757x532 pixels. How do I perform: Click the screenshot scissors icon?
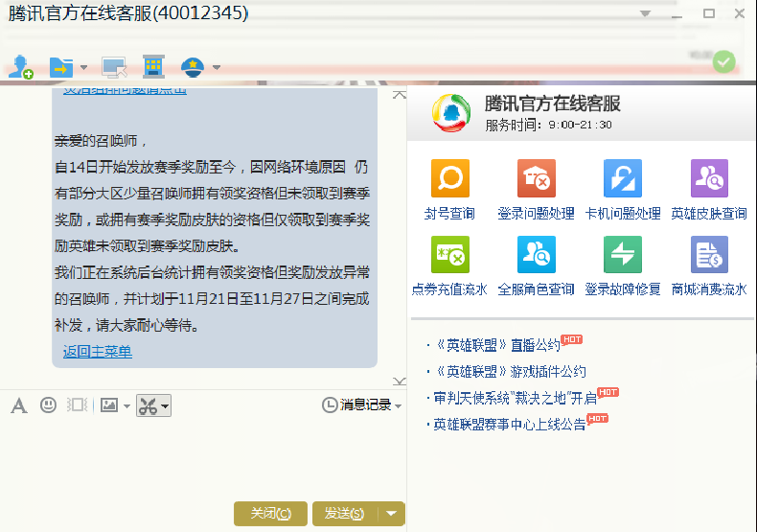click(148, 405)
